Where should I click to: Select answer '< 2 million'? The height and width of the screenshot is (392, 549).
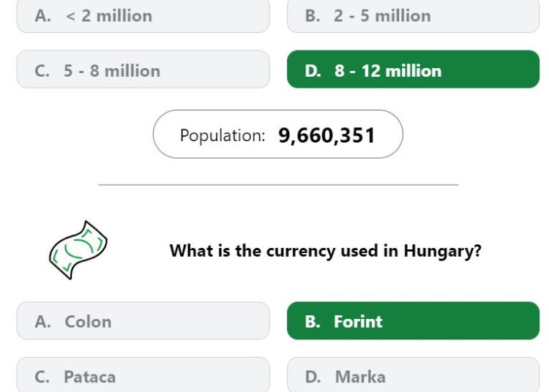click(143, 16)
